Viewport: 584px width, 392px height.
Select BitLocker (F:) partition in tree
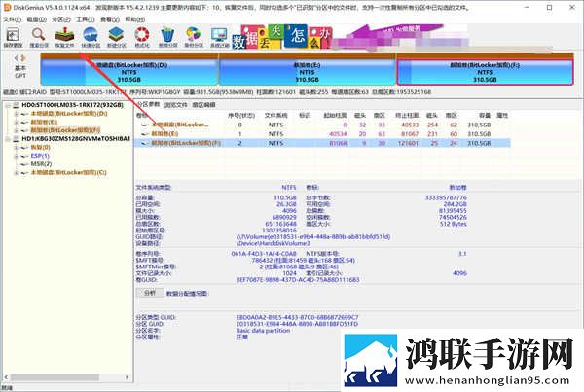(65, 130)
